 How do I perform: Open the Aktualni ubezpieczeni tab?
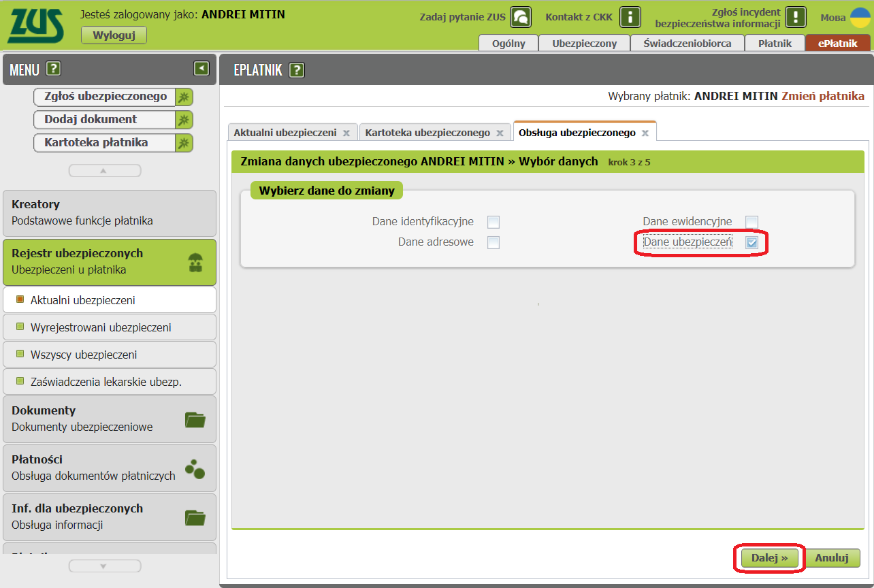pyautogui.click(x=285, y=133)
